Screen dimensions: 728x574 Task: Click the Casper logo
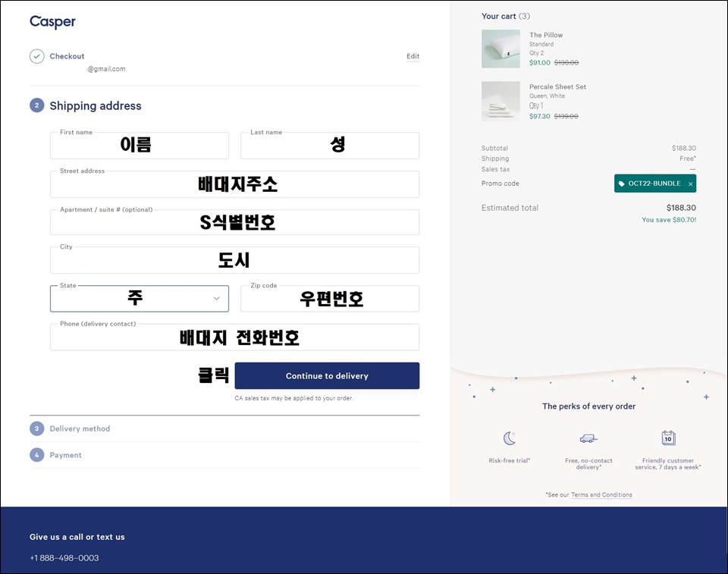pos(52,21)
